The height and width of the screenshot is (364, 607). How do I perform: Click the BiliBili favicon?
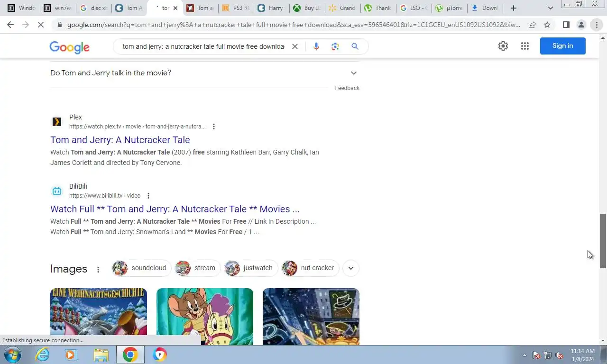(x=57, y=191)
